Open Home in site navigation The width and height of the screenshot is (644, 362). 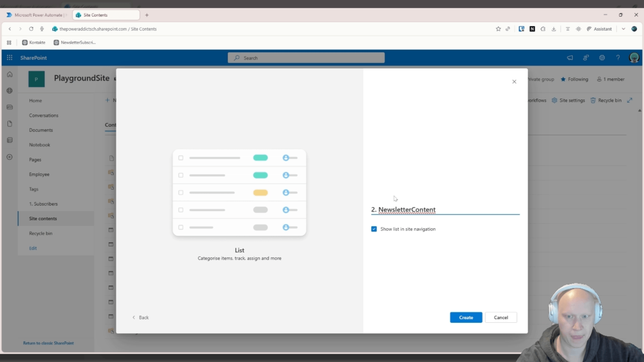click(36, 101)
